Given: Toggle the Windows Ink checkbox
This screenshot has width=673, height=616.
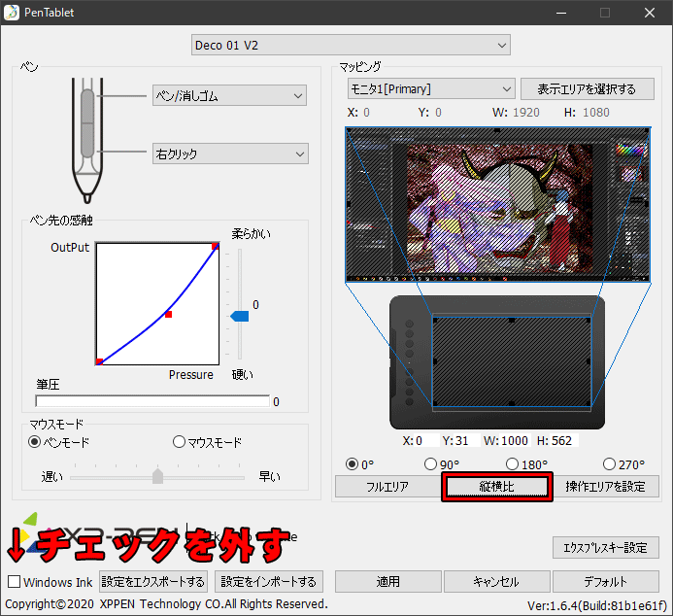Looking at the screenshot, I should [15, 582].
